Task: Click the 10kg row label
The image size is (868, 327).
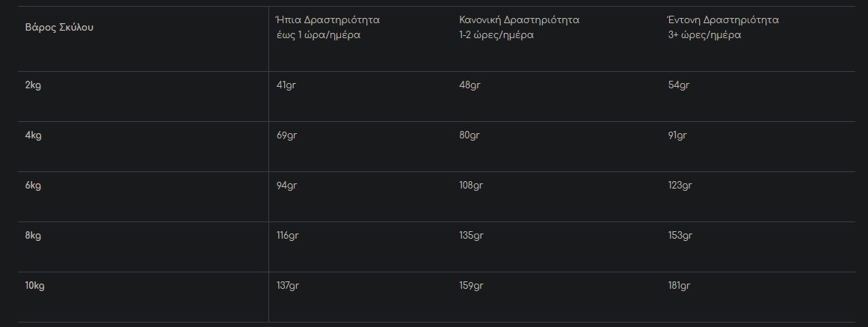Action: click(36, 286)
